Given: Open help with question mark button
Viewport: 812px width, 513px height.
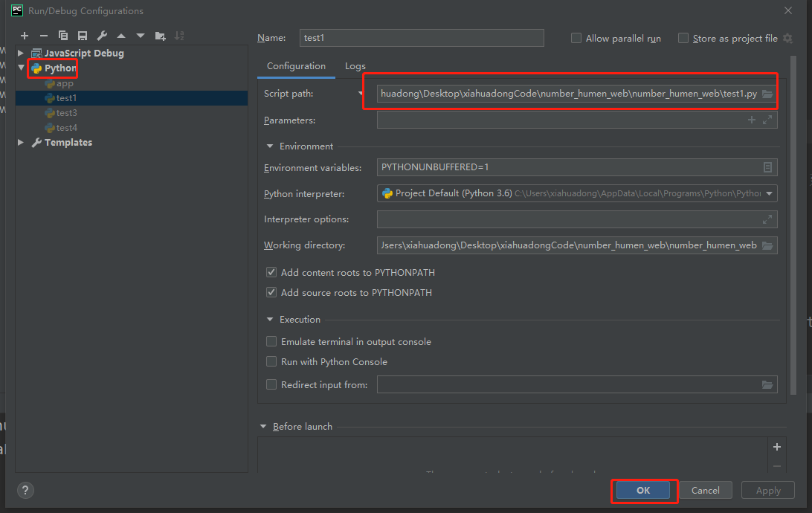Looking at the screenshot, I should point(25,490).
